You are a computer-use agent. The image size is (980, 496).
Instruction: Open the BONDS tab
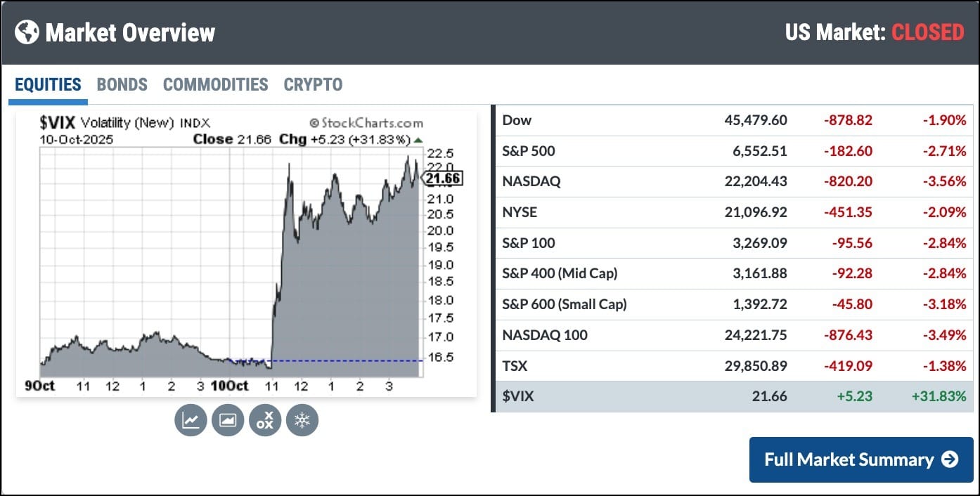[122, 85]
